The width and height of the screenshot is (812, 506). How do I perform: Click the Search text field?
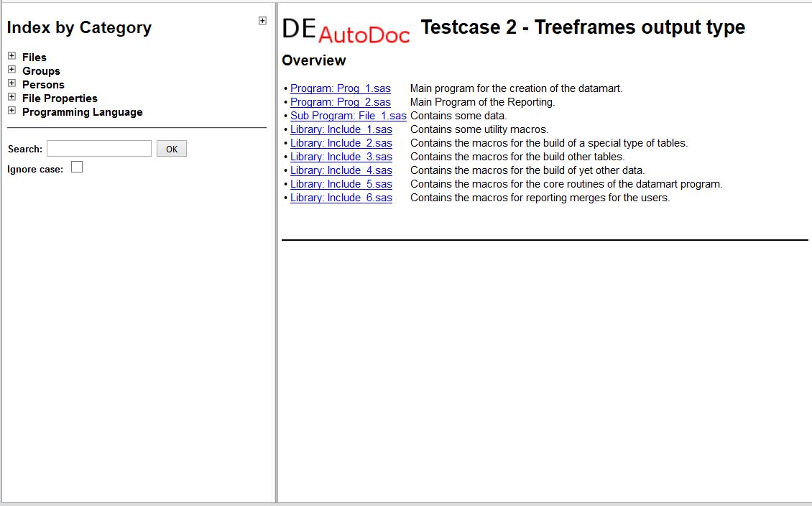click(x=99, y=149)
